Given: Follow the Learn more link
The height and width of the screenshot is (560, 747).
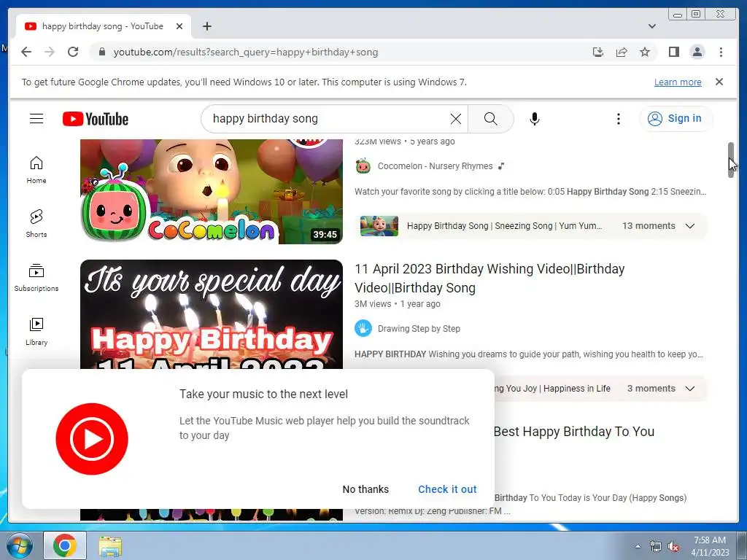Looking at the screenshot, I should 678,82.
